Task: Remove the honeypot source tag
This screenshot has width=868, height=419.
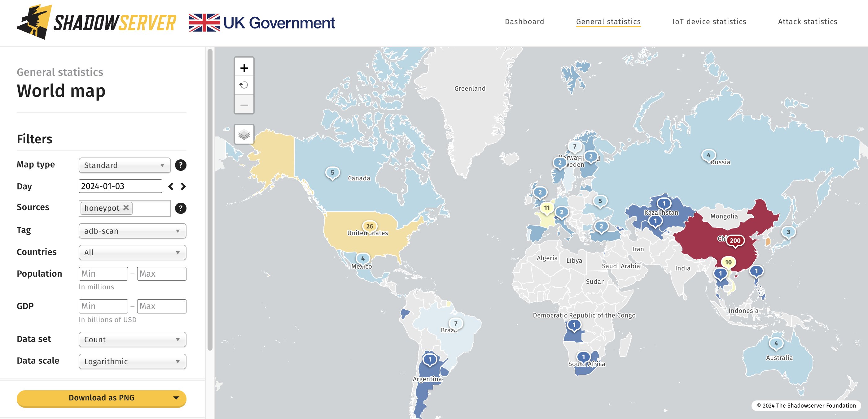Action: point(126,208)
